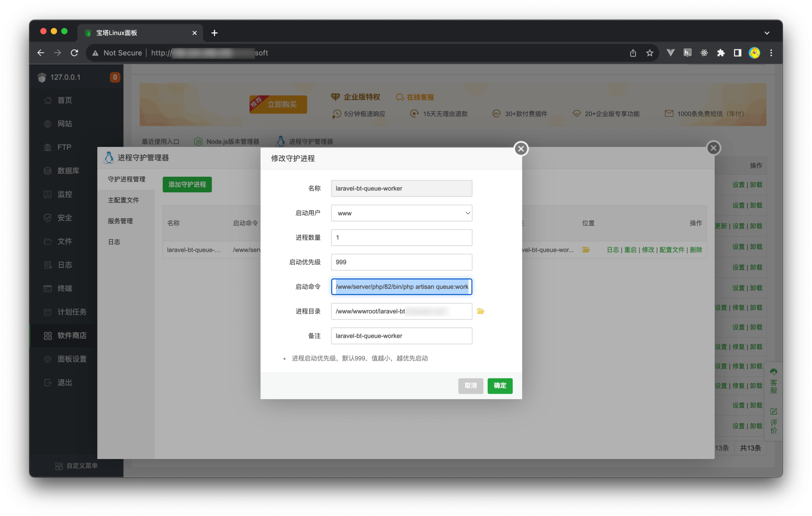This screenshot has width=812, height=516.
Task: Toggle the browser side panel icon
Action: 738,53
